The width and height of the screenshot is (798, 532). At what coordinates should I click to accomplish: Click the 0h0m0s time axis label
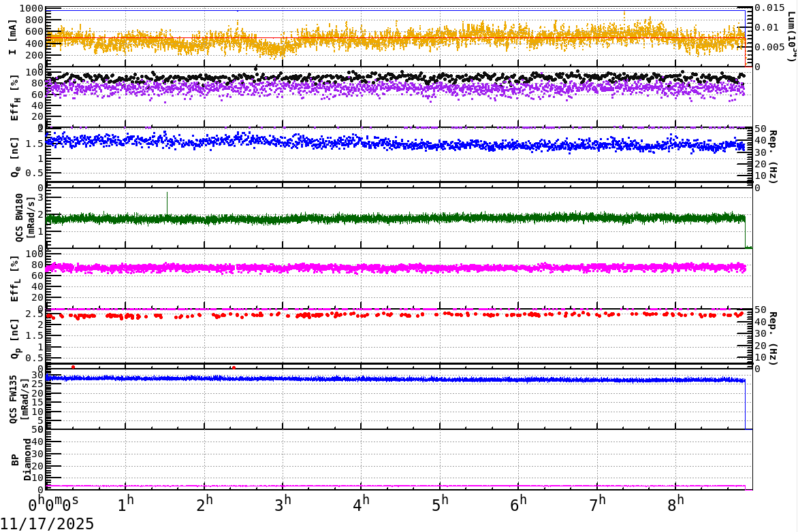point(53,504)
